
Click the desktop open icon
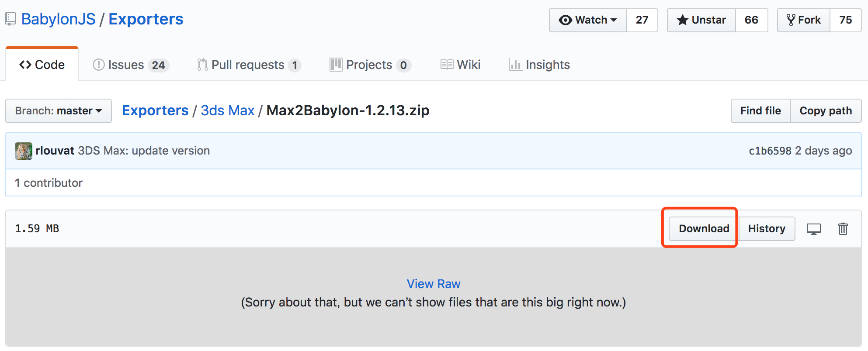[813, 229]
